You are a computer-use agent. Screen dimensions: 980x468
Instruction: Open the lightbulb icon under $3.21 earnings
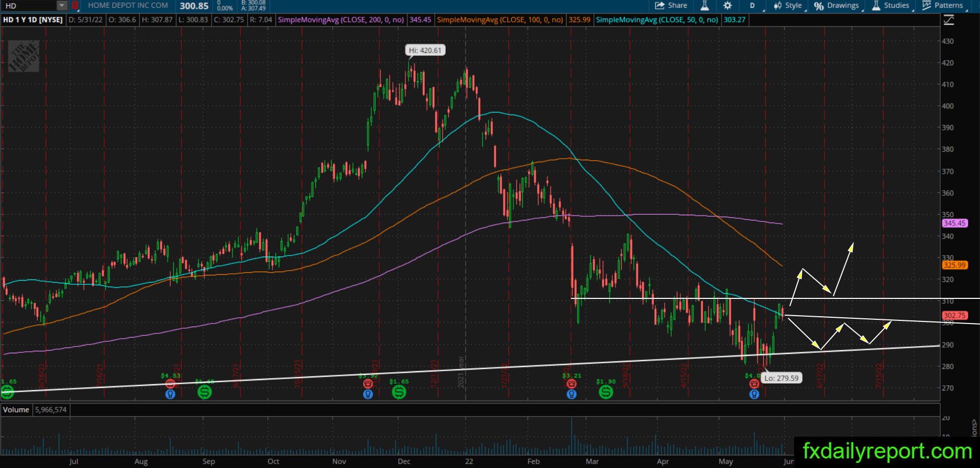point(571,394)
